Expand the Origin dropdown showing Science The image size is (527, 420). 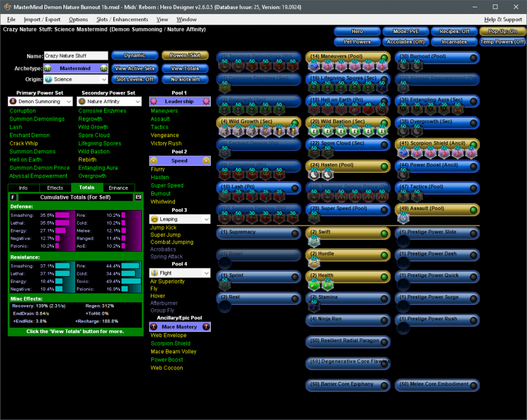76,80
